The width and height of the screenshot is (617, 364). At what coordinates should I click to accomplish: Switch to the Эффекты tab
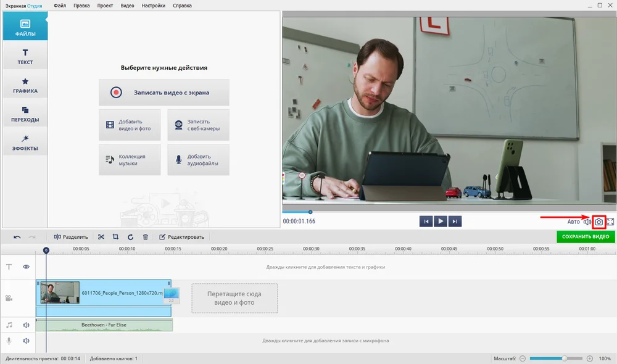click(x=25, y=143)
